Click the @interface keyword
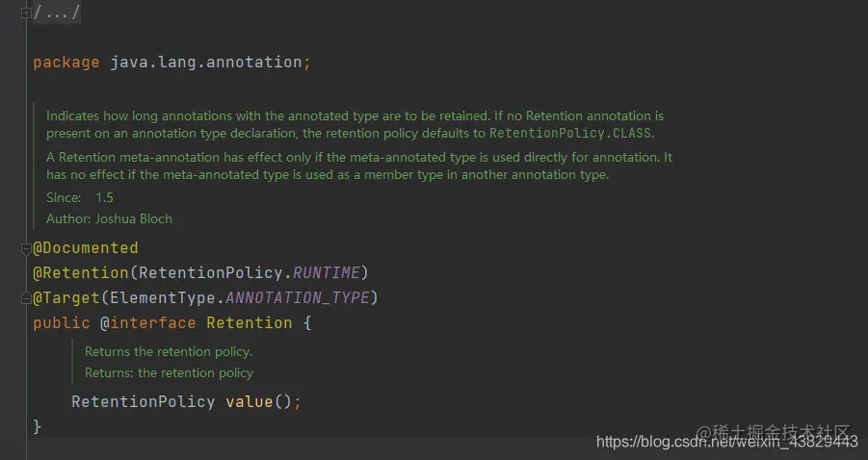 coord(147,323)
